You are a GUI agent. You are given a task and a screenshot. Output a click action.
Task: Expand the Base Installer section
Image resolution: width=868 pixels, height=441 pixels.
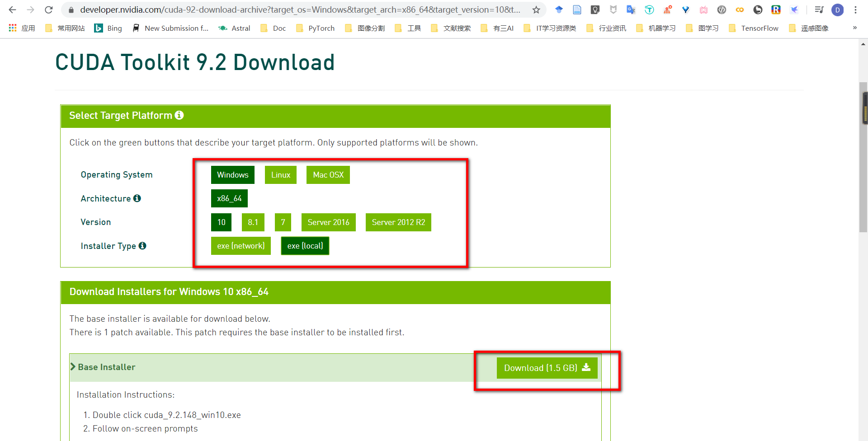coord(103,367)
